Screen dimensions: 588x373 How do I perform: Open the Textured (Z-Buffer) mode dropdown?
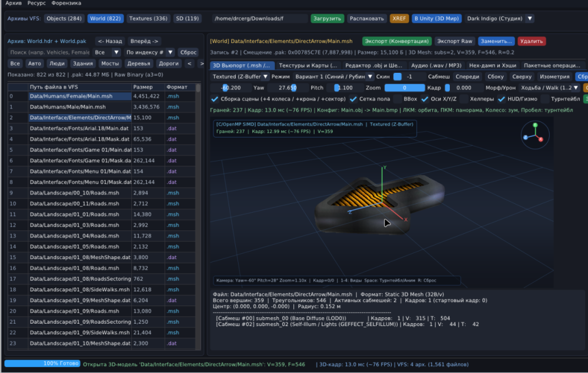pos(240,77)
